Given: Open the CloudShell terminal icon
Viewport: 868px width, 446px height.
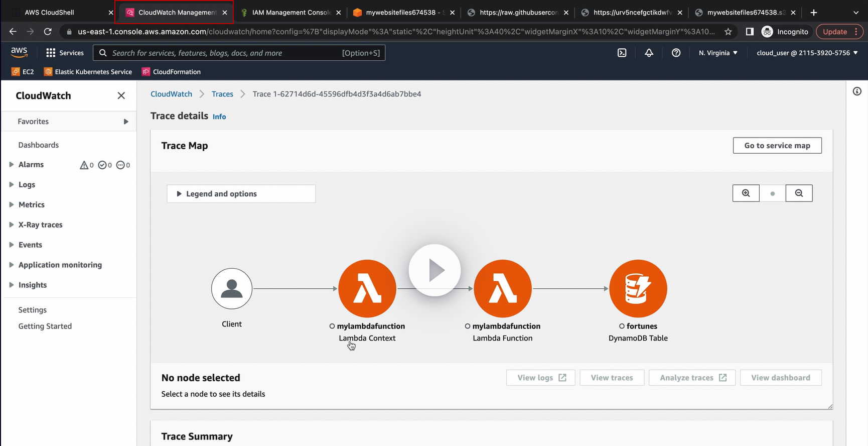Looking at the screenshot, I should tap(622, 53).
